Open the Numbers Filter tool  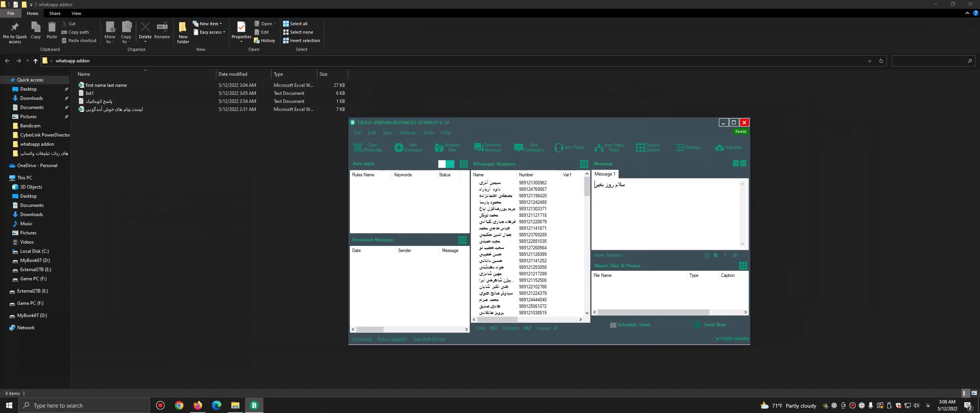[448, 147]
